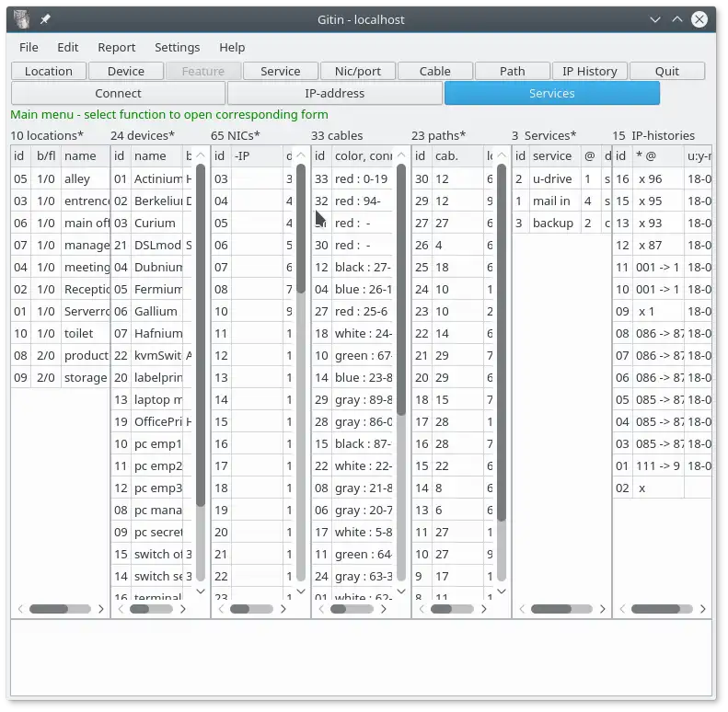
Task: Select the Connect tab button
Action: 119,93
